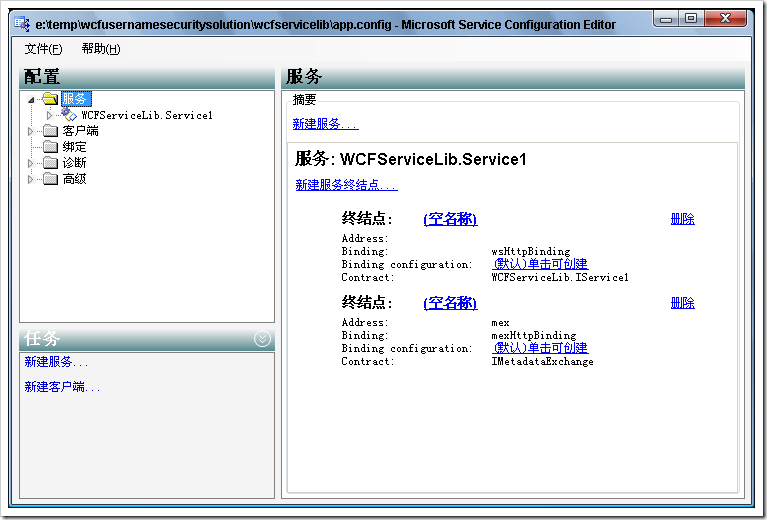Image resolution: width=767 pixels, height=520 pixels.
Task: Click the IMetadataExchange contract value
Action: (x=542, y=362)
